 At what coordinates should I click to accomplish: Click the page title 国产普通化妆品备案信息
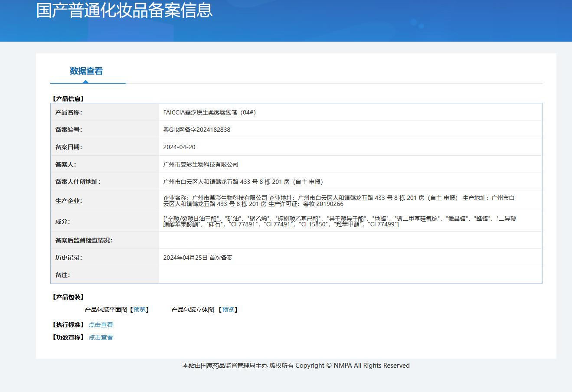point(124,10)
